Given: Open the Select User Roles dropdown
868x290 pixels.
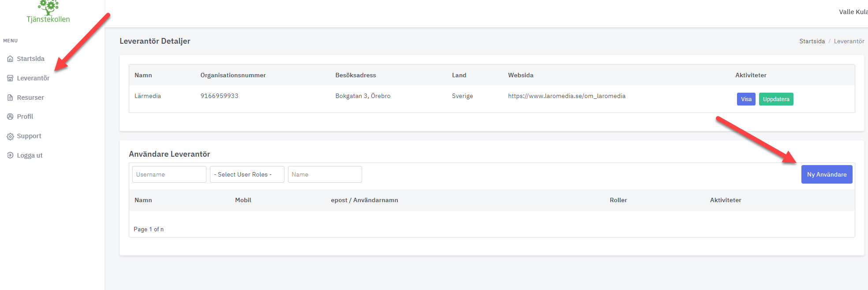Looking at the screenshot, I should click(x=247, y=174).
